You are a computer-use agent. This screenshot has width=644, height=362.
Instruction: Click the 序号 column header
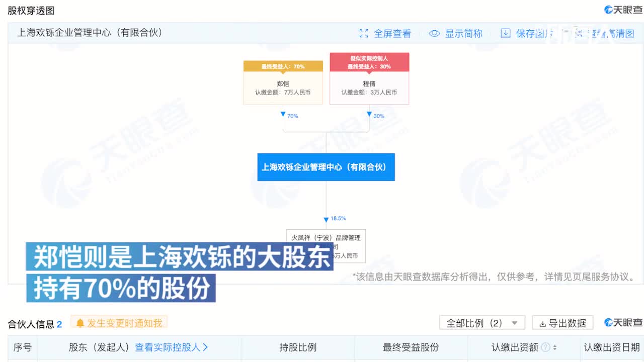(x=22, y=347)
